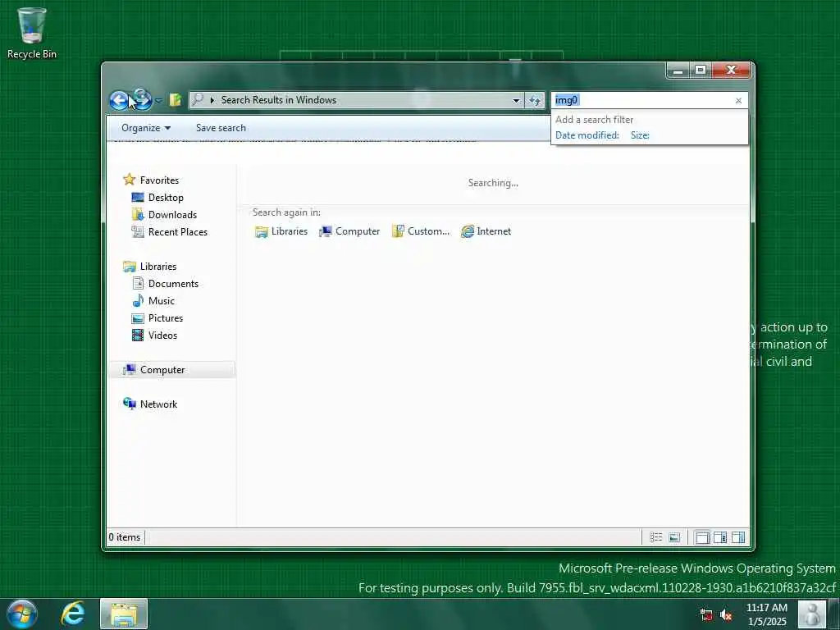The width and height of the screenshot is (840, 630).
Task: Select Favorites in the navigation pane
Action: [159, 180]
